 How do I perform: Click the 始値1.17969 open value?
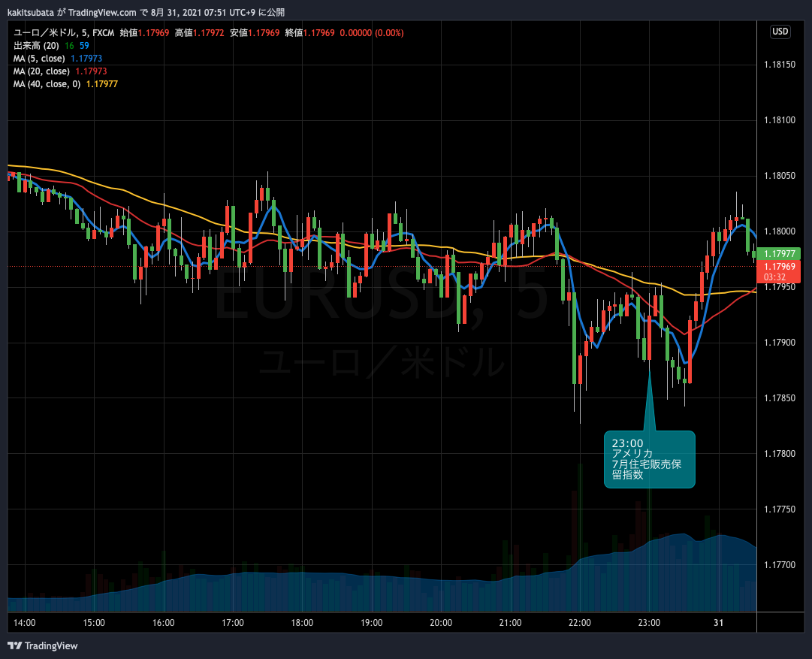point(144,32)
